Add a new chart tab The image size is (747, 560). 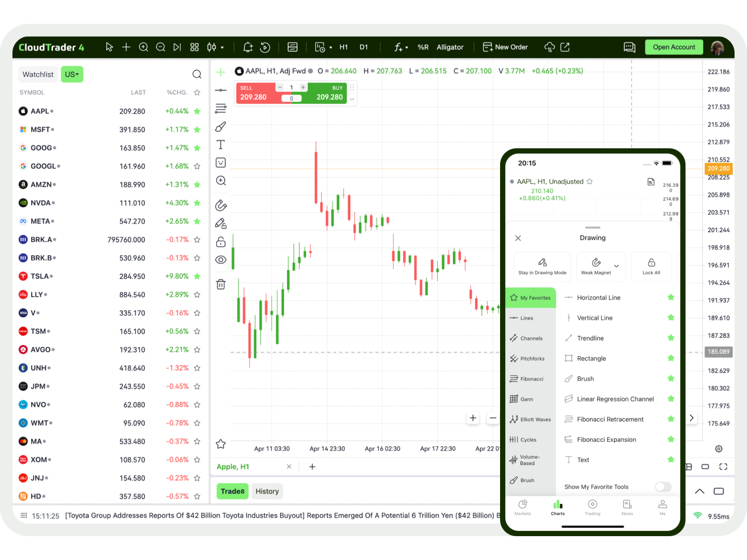coord(312,467)
